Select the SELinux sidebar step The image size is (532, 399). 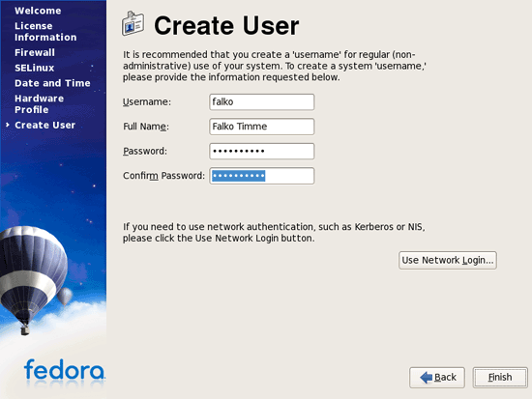pyautogui.click(x=34, y=68)
